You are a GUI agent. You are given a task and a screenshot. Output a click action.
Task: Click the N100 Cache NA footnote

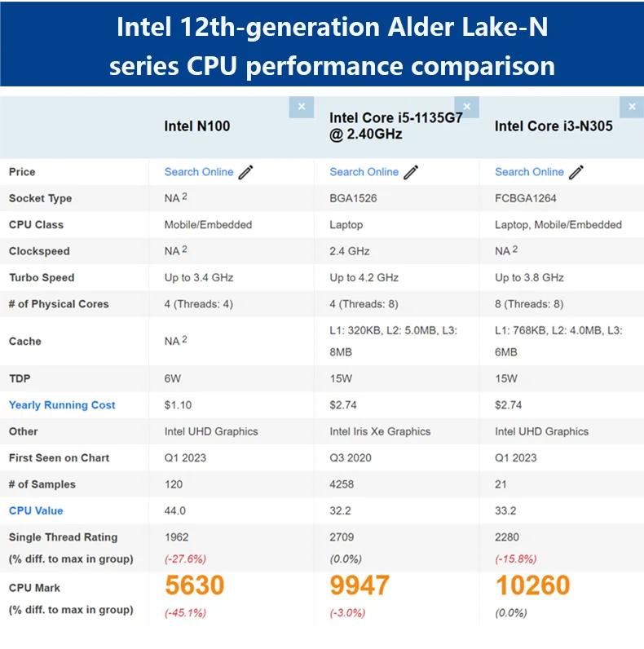coord(185,339)
